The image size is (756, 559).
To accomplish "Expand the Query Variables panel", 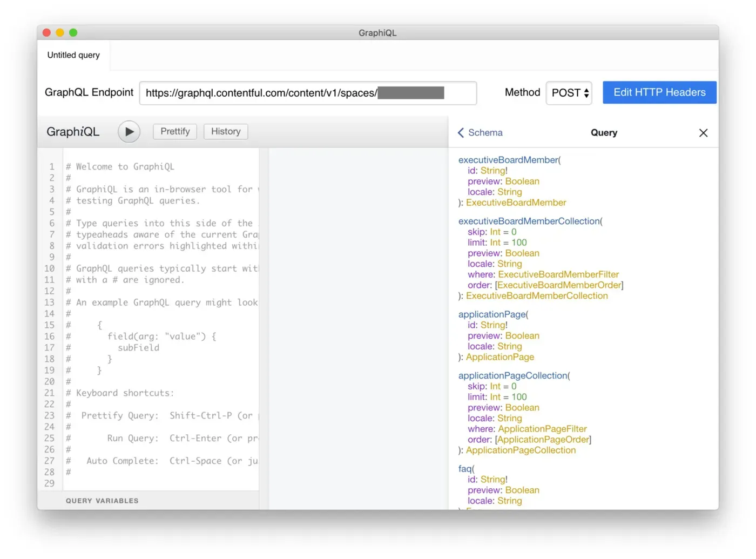I will [x=102, y=501].
